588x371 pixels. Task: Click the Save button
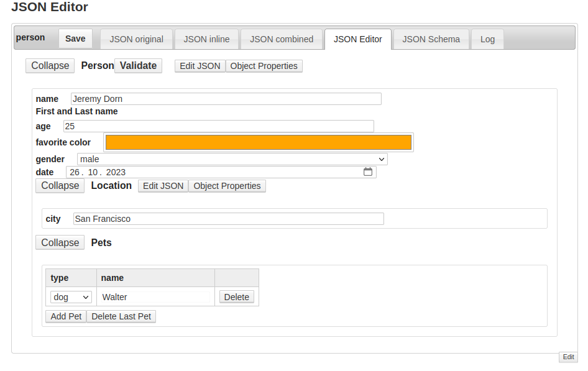pyautogui.click(x=75, y=39)
